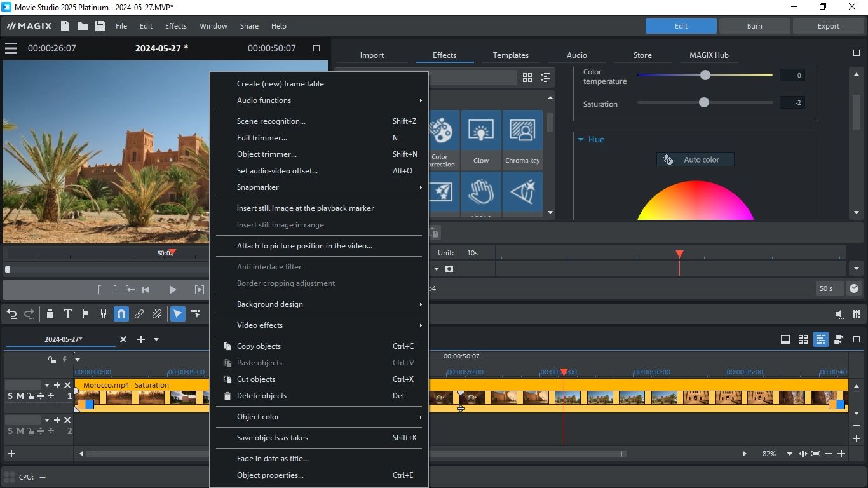The image size is (868, 488).
Task: Choose Scene recognition from context menu
Action: pos(271,121)
